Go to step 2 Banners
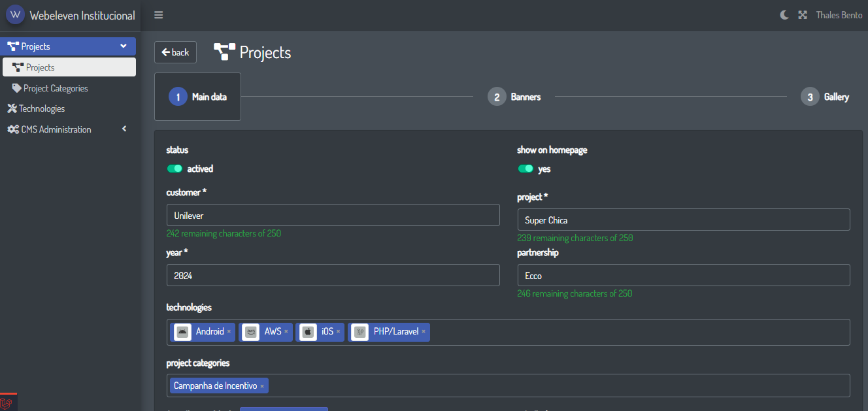The image size is (868, 411). tap(514, 97)
